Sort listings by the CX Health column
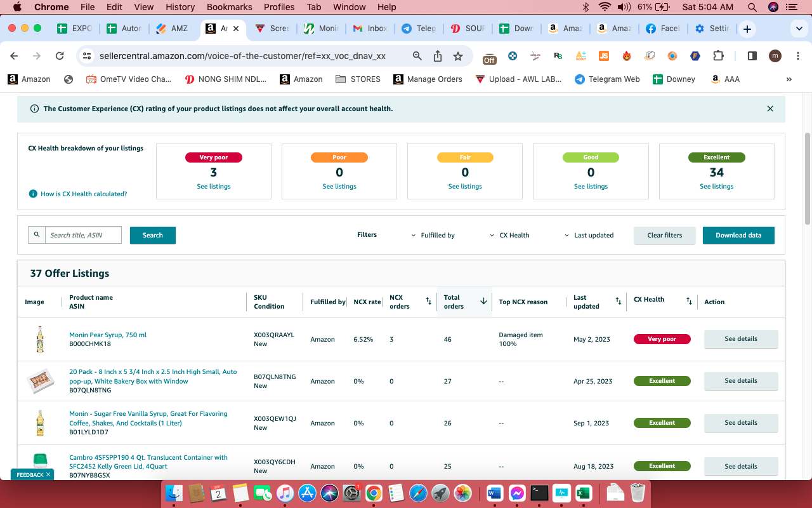 pos(689,301)
